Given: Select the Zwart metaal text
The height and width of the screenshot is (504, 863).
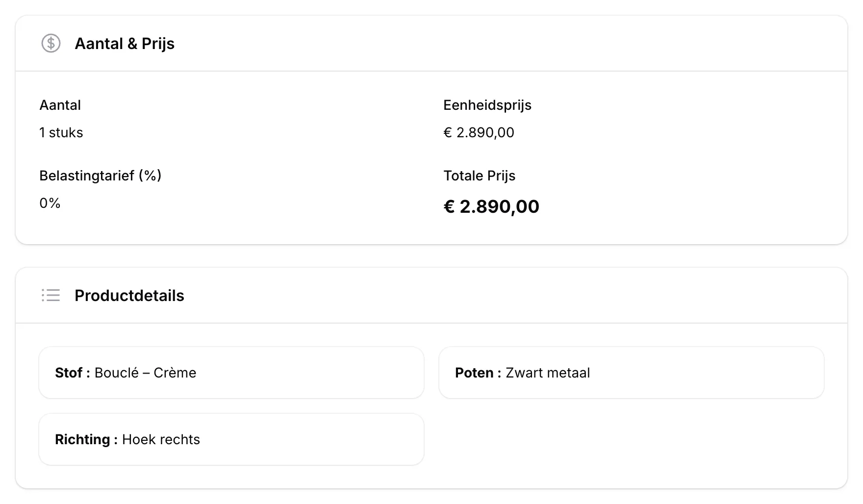Looking at the screenshot, I should 548,373.
